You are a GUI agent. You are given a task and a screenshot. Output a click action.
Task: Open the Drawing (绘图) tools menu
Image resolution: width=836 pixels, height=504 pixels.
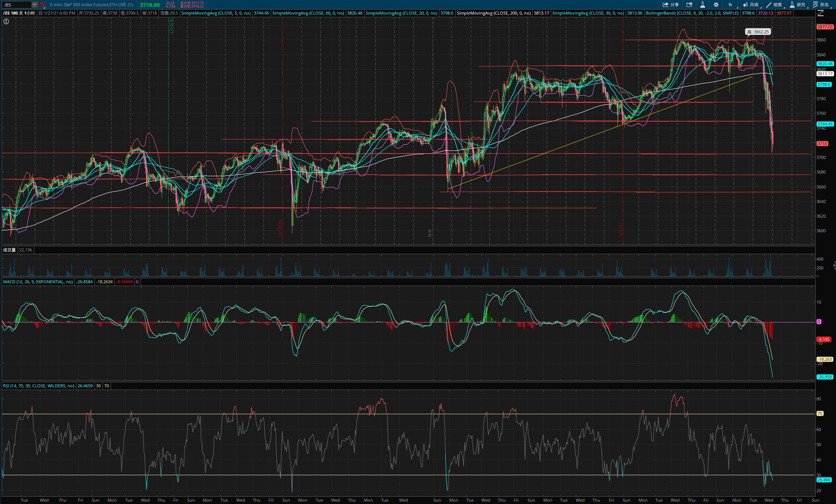click(x=774, y=5)
